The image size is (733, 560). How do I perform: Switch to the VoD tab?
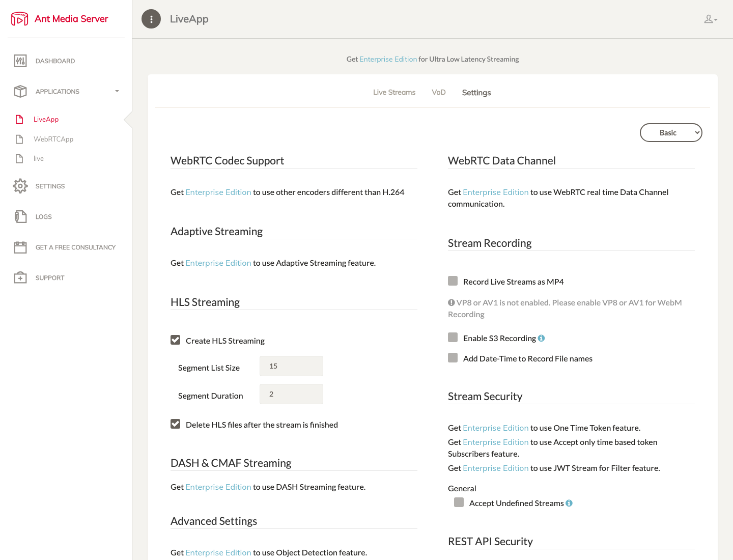(438, 93)
